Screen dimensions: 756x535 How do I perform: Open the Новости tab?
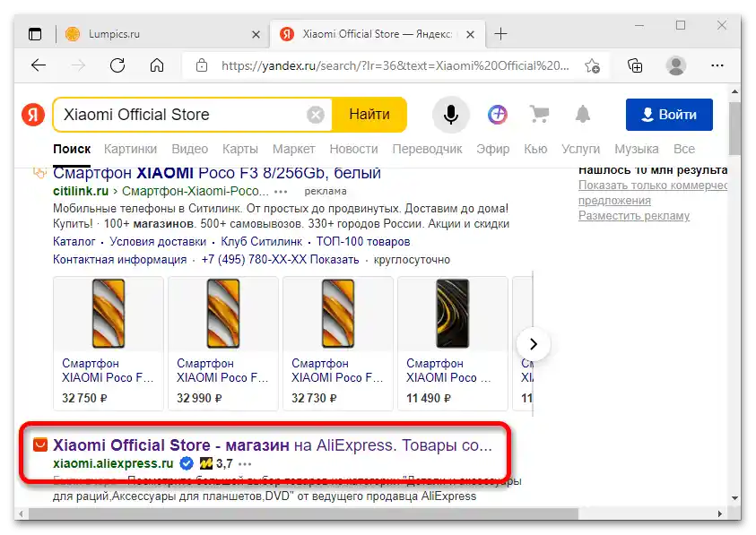tap(353, 150)
